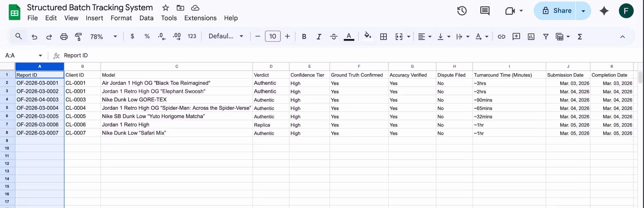Screen dimensions: 644x208
Task: Open the comments panel icon
Action: [485, 11]
